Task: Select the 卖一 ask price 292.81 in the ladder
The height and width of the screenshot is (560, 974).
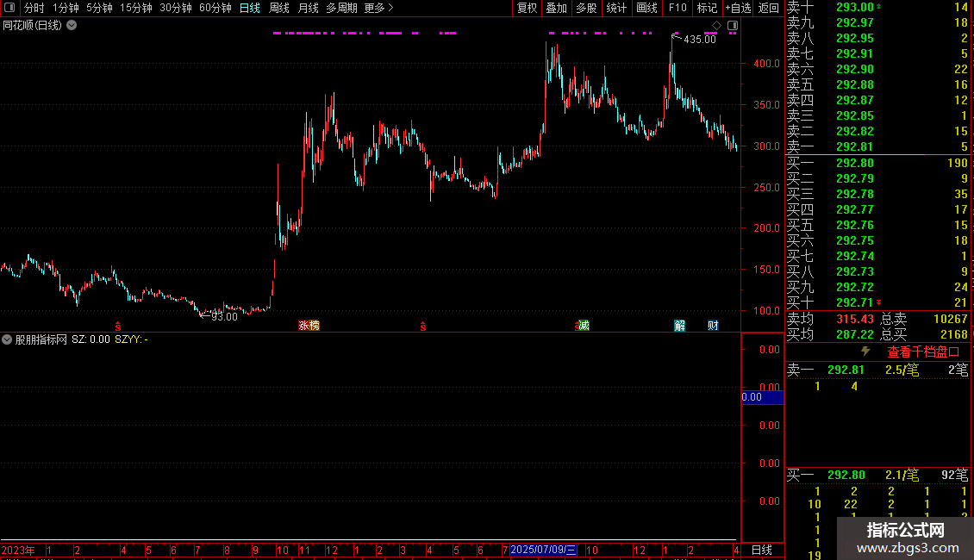Action: coord(855,146)
